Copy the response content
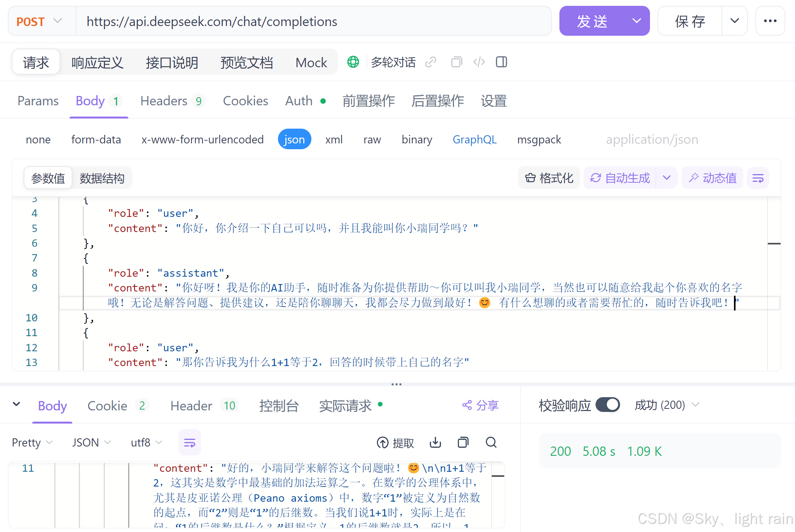 (x=463, y=443)
